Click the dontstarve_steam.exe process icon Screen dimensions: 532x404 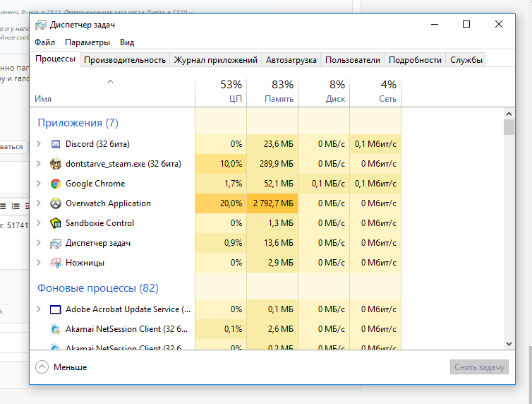coord(56,164)
